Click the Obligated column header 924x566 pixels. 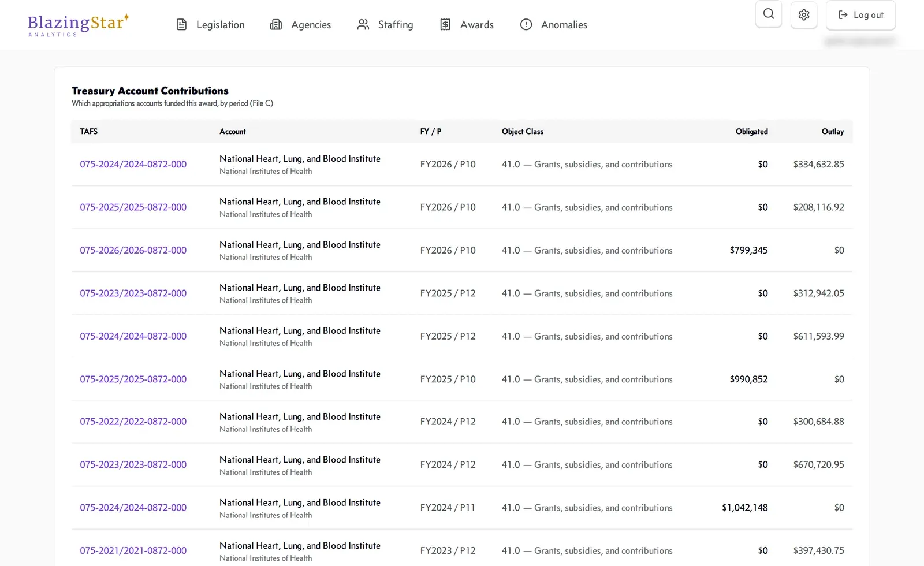[x=752, y=132]
